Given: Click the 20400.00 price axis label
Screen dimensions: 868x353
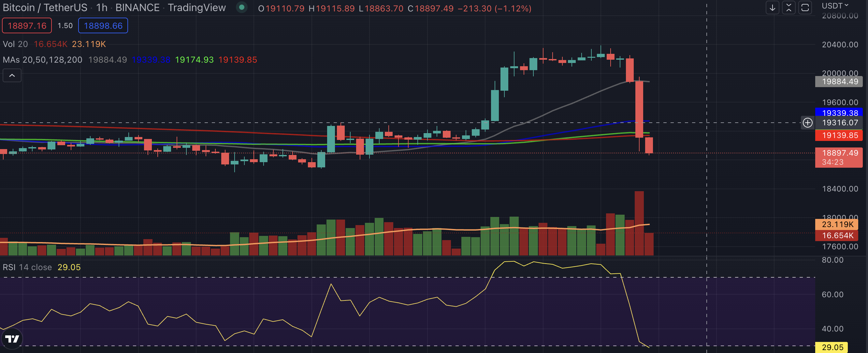Looking at the screenshot, I should pos(840,45).
